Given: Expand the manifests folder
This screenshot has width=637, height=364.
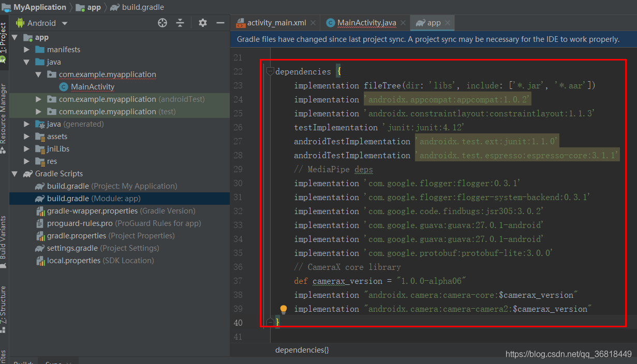Looking at the screenshot, I should pos(27,50).
